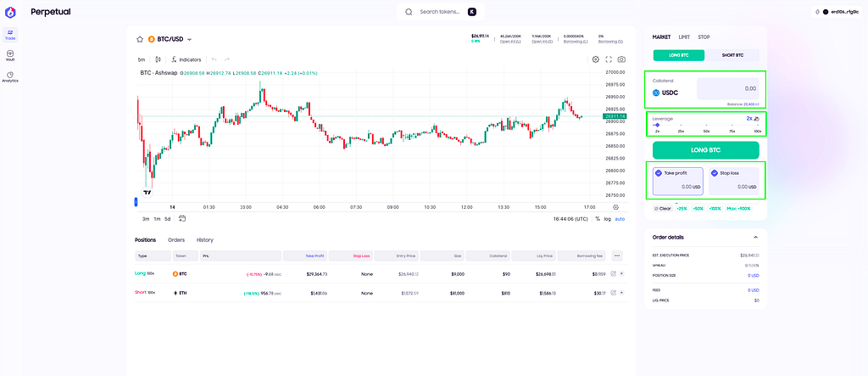
Task: Click the USDC collateral amount field
Action: point(728,89)
